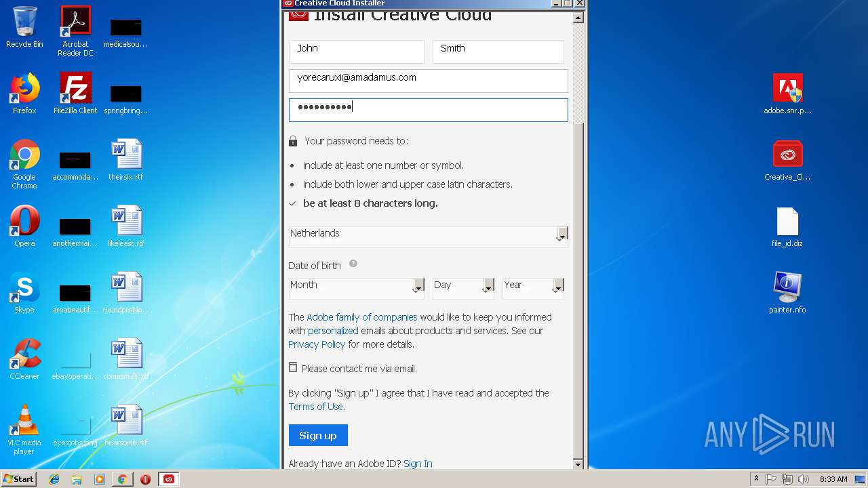Viewport: 868px width, 488px height.
Task: Click the Action Center flag icon
Action: 772,479
